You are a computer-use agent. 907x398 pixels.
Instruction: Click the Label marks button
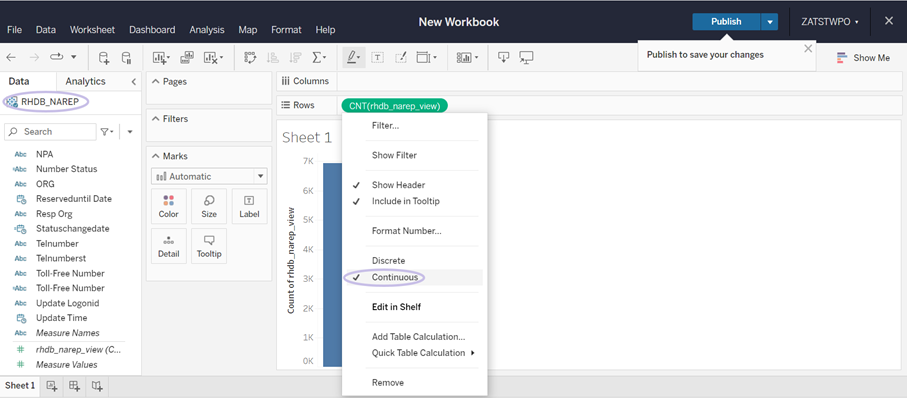[249, 206]
